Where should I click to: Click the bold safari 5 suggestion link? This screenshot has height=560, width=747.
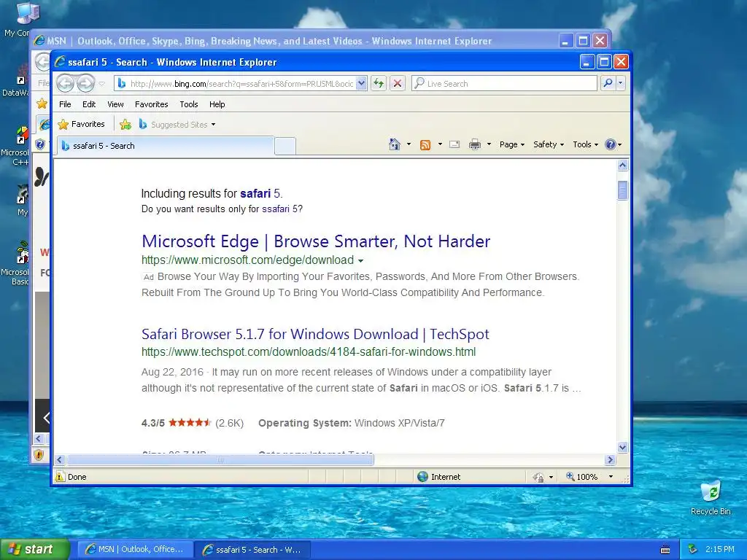pyautogui.click(x=260, y=193)
